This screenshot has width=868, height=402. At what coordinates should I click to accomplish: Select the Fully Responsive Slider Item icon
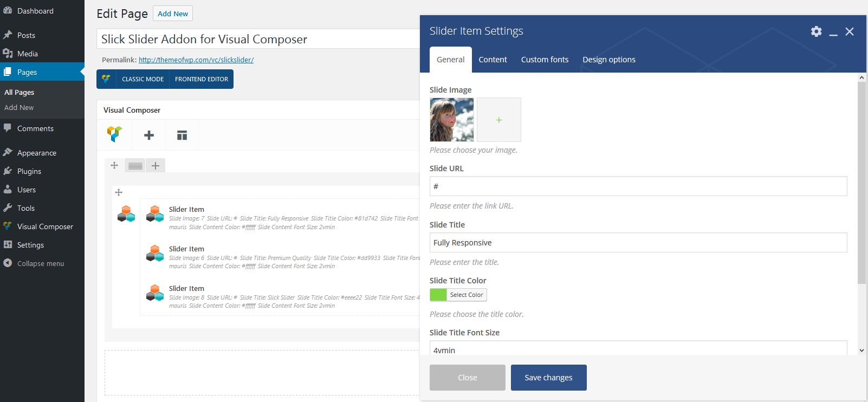(x=155, y=214)
